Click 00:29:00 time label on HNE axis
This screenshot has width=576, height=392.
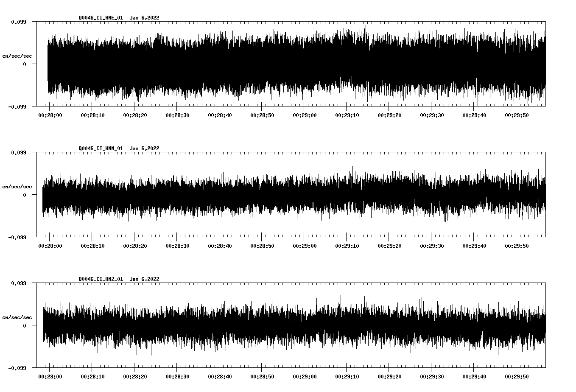[305, 115]
